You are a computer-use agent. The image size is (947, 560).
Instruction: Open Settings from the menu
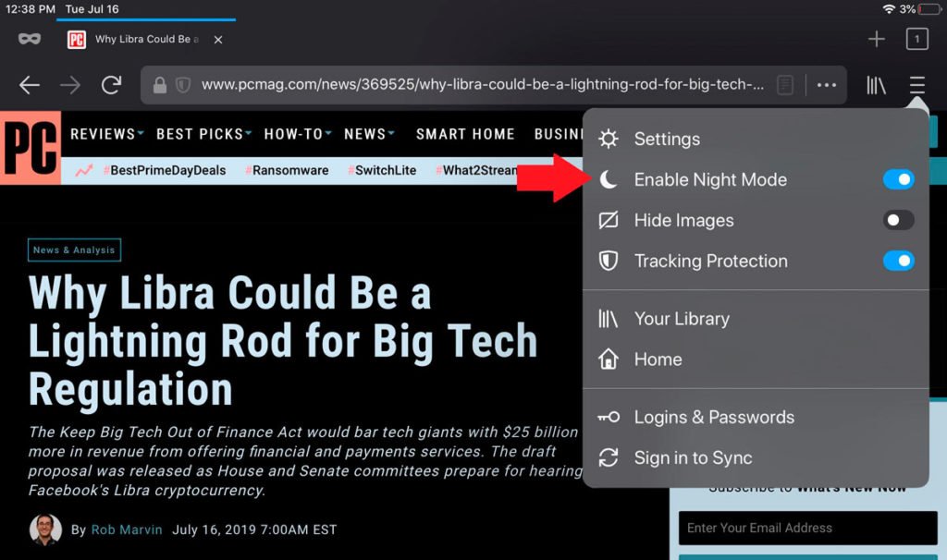pyautogui.click(x=755, y=139)
